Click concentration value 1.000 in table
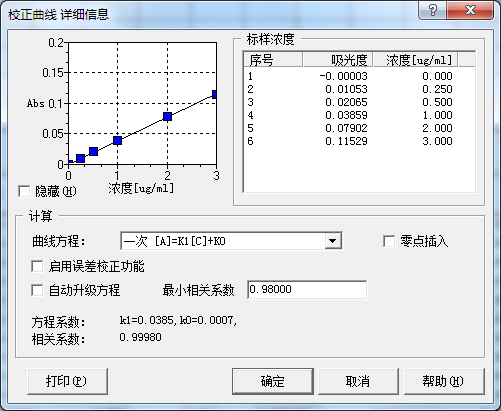Screen dimensions: 501x411 (x=437, y=115)
